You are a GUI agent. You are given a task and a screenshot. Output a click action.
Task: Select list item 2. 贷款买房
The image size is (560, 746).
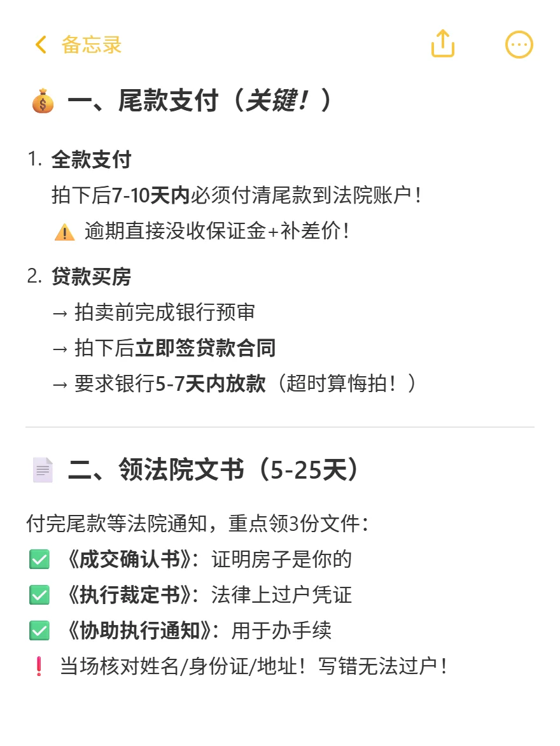[x=78, y=276]
